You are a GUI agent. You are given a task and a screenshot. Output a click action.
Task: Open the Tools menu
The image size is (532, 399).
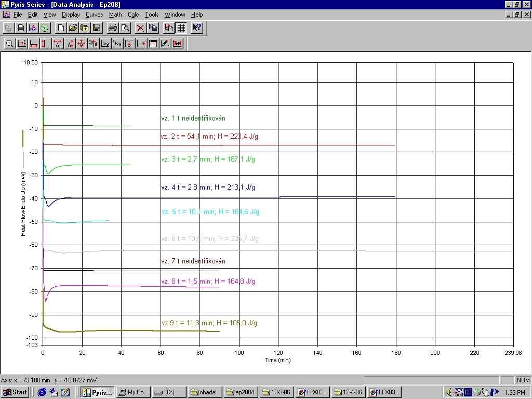pyautogui.click(x=152, y=15)
